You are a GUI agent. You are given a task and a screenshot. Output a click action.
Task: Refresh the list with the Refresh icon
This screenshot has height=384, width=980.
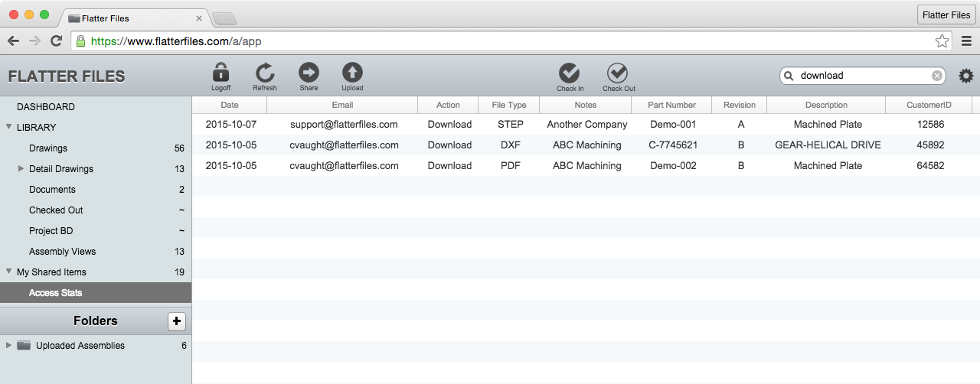coord(265,73)
